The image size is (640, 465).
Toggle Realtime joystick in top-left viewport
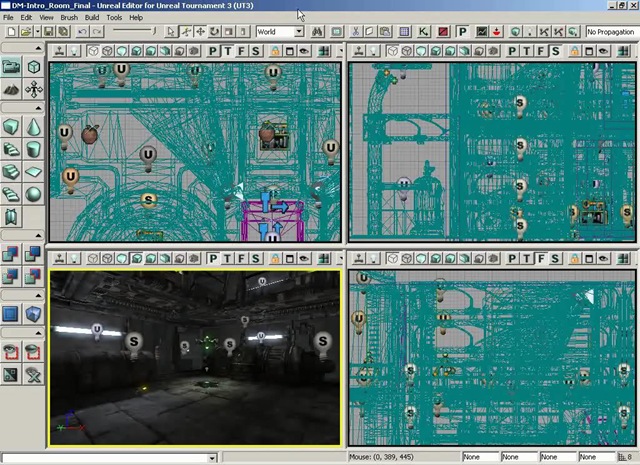[x=60, y=51]
